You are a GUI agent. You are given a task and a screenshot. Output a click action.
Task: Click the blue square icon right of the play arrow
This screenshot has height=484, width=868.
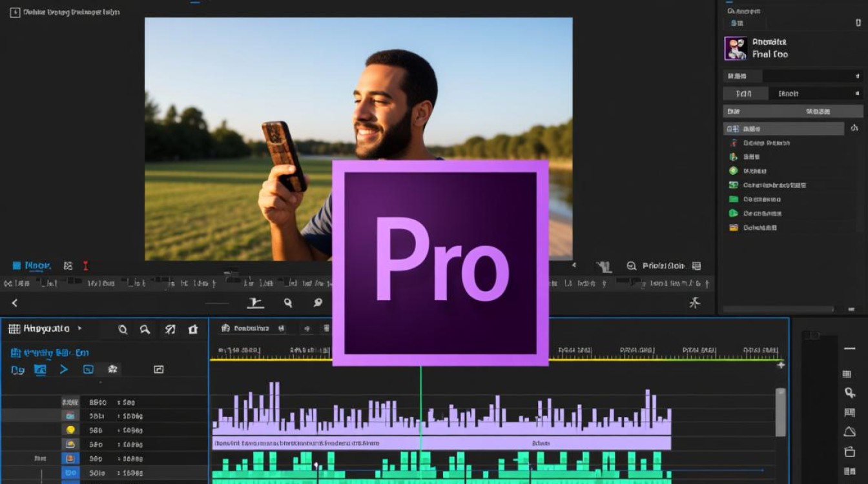click(88, 369)
